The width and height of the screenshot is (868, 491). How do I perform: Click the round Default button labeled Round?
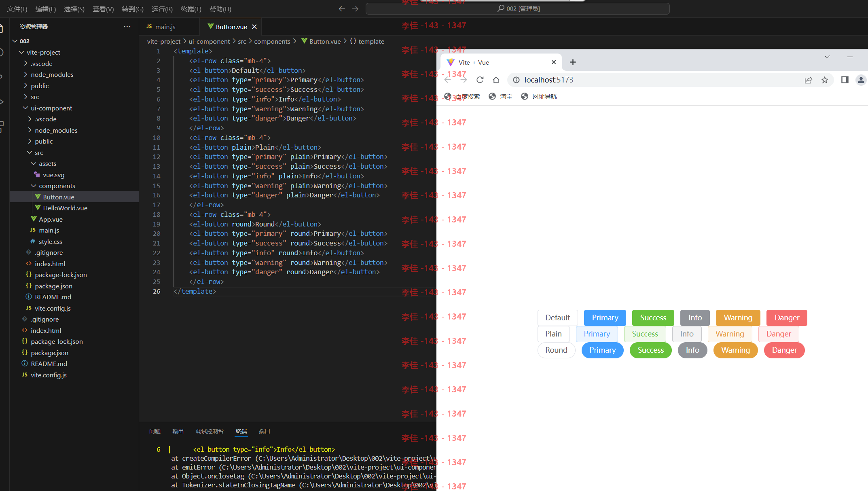pyautogui.click(x=556, y=350)
